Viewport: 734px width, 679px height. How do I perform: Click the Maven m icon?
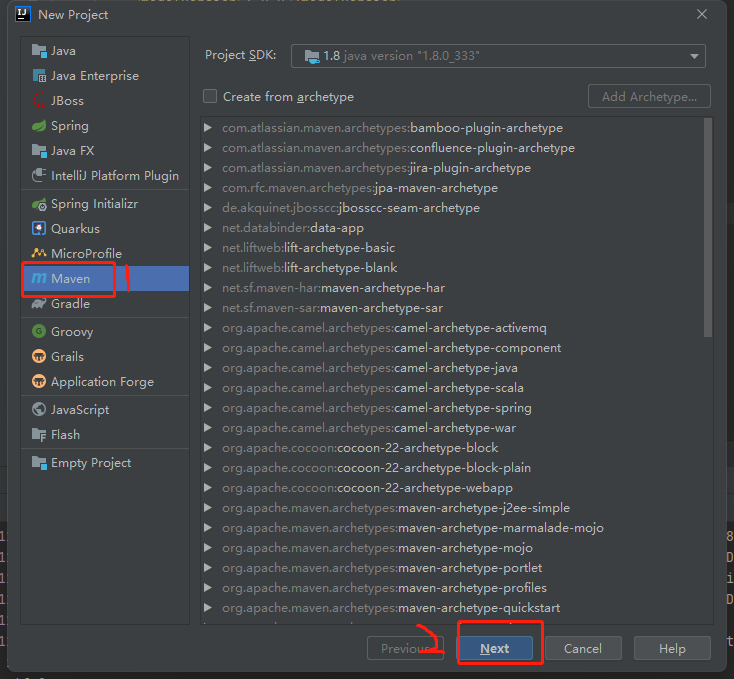pos(39,278)
